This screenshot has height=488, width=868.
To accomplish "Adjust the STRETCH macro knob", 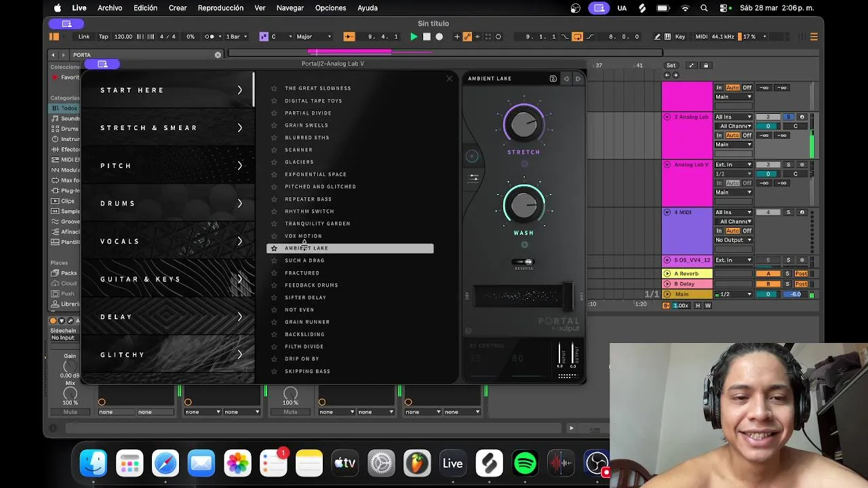I will coord(524,125).
